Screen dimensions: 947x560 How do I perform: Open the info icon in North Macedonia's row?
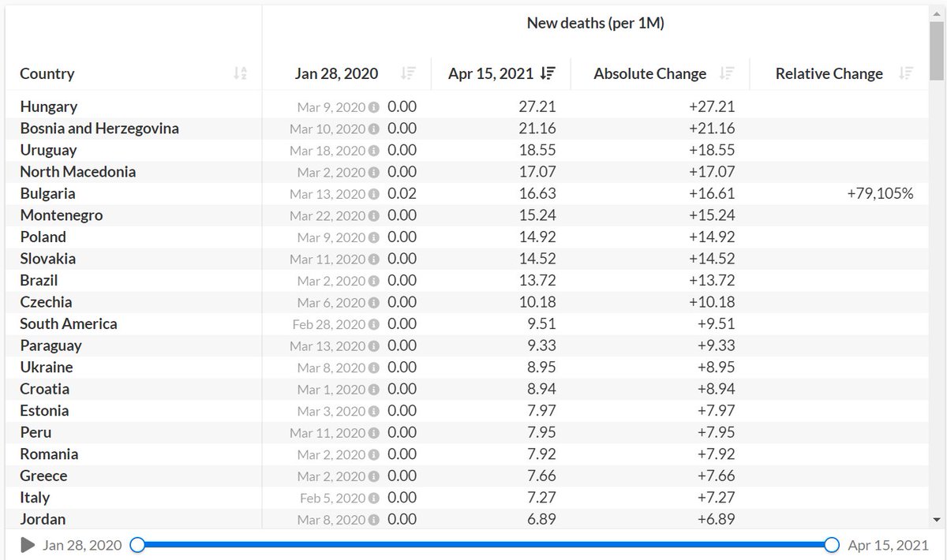[x=373, y=172]
